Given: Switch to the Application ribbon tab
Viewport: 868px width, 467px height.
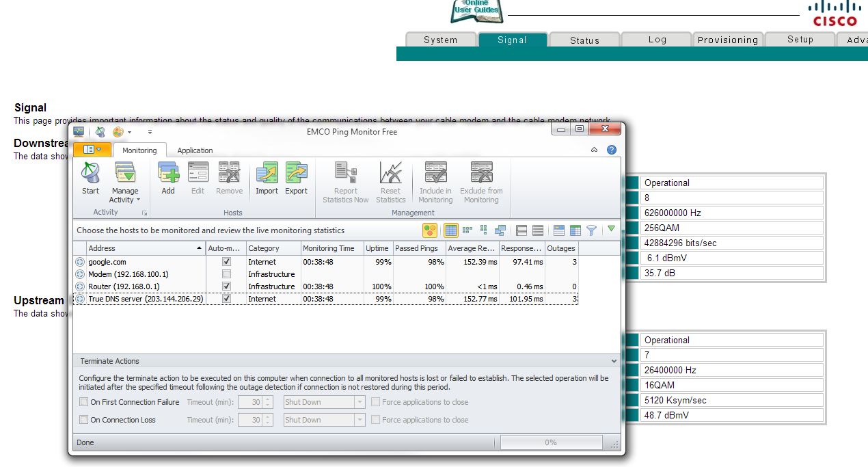Looking at the screenshot, I should coord(195,150).
